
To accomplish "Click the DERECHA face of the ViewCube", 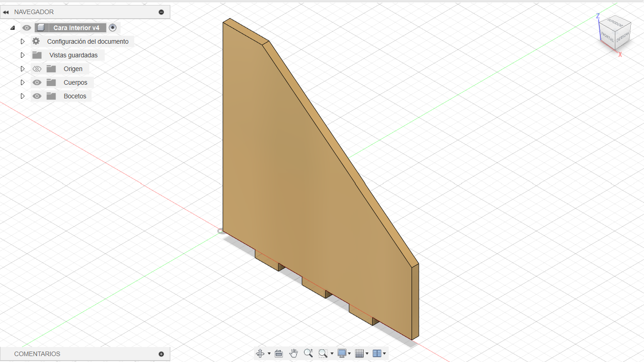I will (623, 36).
